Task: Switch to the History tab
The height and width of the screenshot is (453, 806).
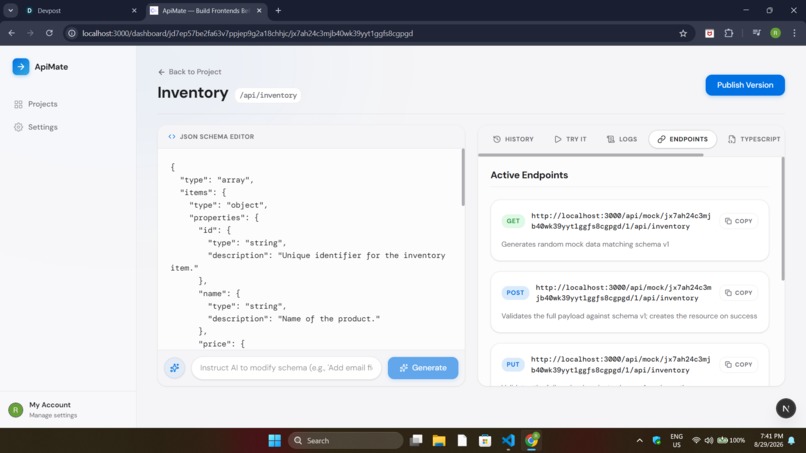Action: coord(513,139)
